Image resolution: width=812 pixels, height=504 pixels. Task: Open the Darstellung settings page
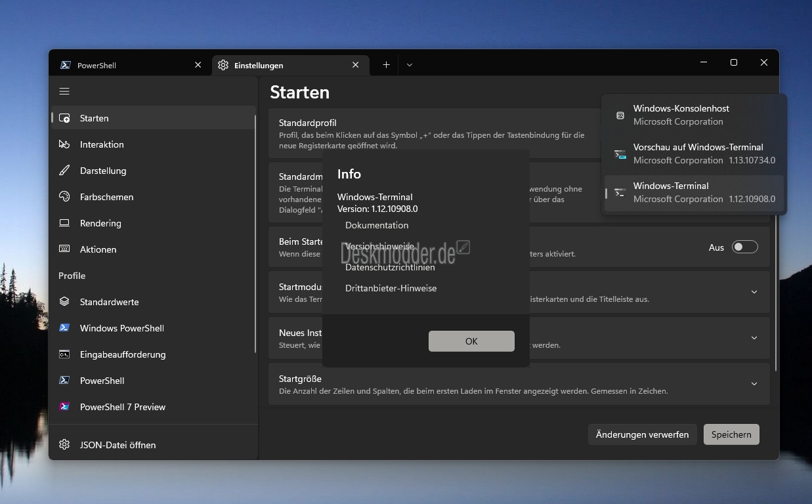point(153,171)
